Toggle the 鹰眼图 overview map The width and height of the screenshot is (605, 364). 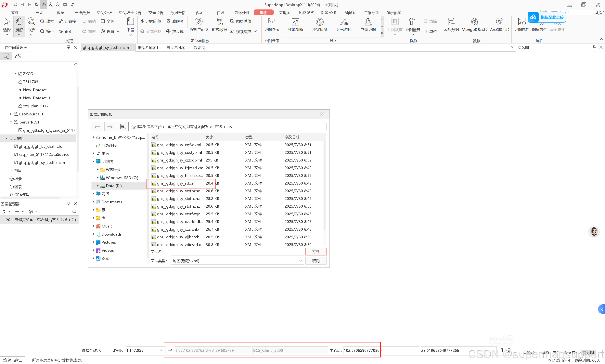[175, 21]
